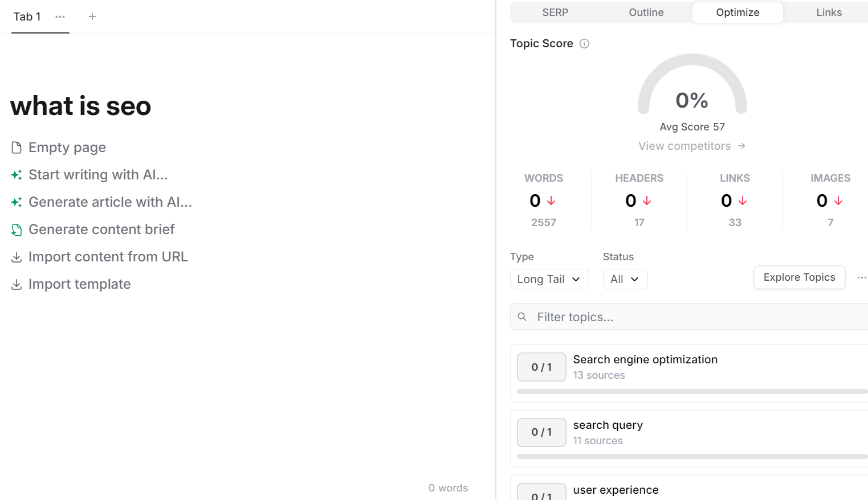Click the 'Avg Score 57' text
This screenshot has height=500, width=868.
[x=692, y=127]
